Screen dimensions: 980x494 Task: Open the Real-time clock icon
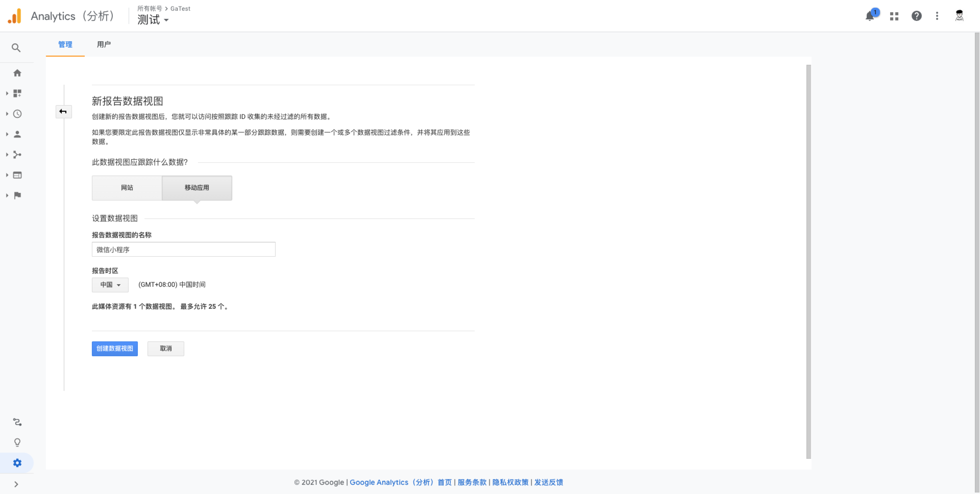tap(17, 114)
